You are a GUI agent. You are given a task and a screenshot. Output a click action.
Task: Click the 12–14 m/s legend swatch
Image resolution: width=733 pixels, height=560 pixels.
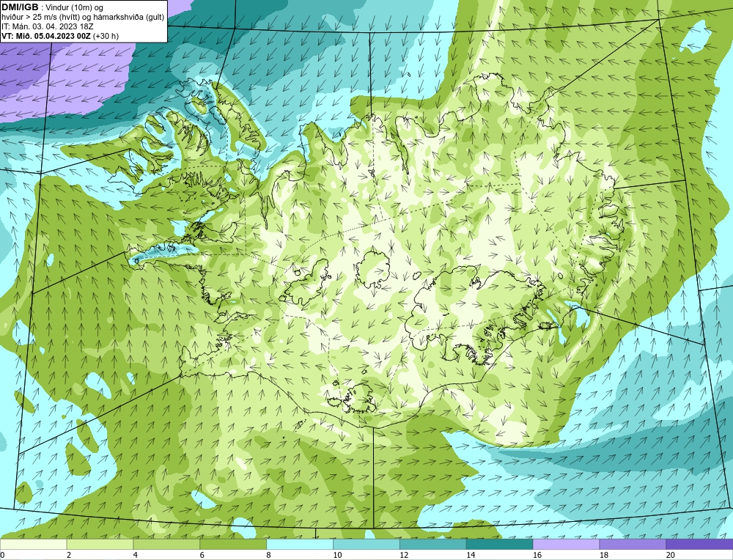[433, 545]
